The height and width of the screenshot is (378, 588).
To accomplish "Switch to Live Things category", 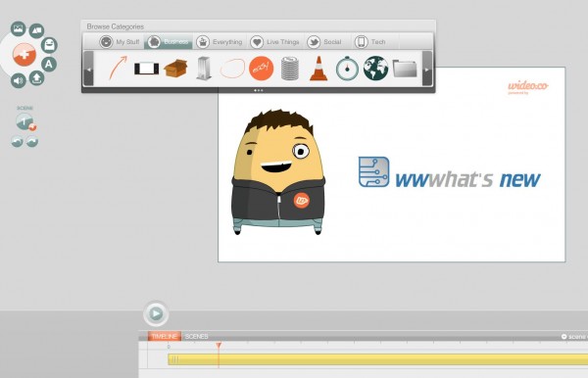I will (274, 41).
